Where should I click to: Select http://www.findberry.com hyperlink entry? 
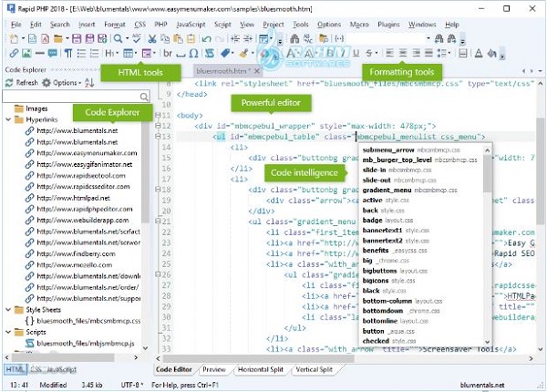[76, 253]
